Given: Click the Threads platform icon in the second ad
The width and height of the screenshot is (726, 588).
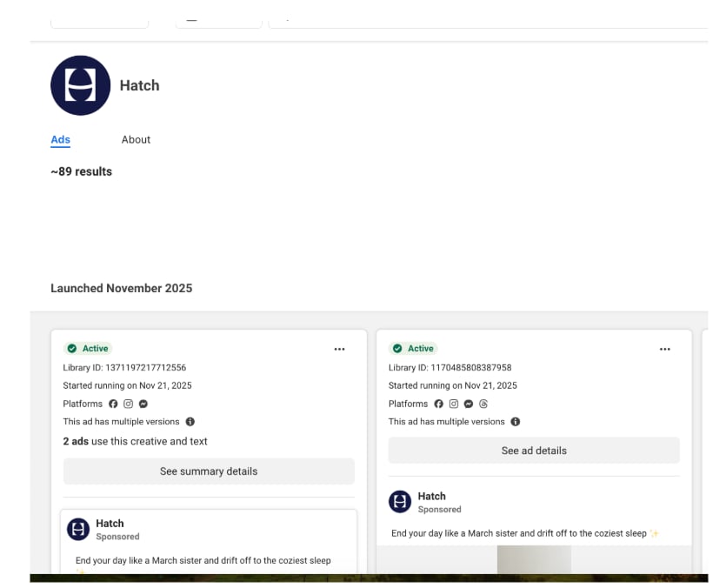Looking at the screenshot, I should [x=483, y=404].
